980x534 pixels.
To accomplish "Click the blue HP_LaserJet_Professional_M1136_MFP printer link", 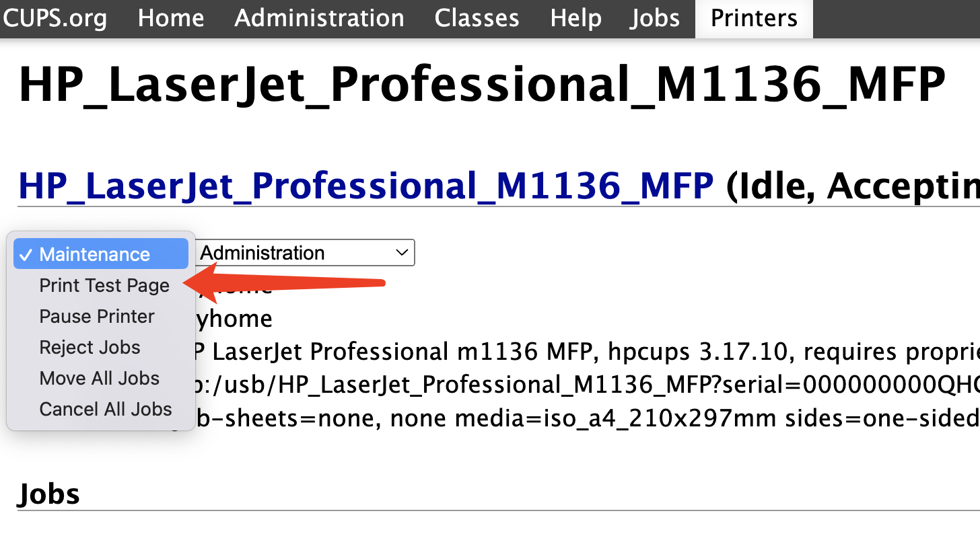I will click(366, 186).
